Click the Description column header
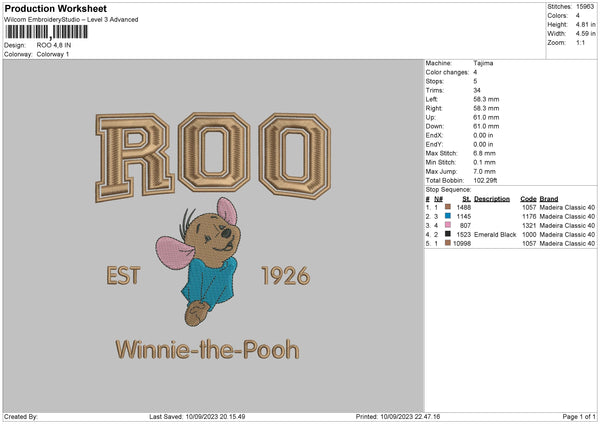Image resolution: width=600 pixels, height=424 pixels. coord(492,198)
